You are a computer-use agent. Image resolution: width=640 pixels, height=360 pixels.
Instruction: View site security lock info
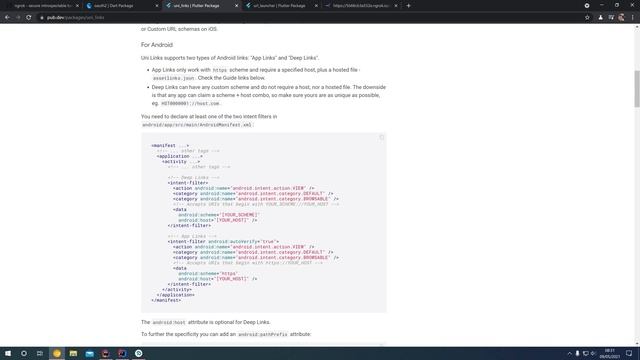tap(42, 18)
